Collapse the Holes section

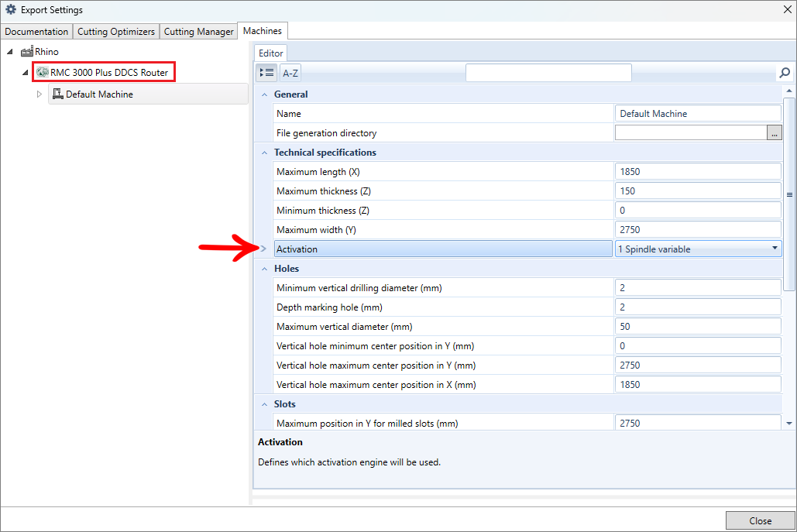[x=265, y=269]
